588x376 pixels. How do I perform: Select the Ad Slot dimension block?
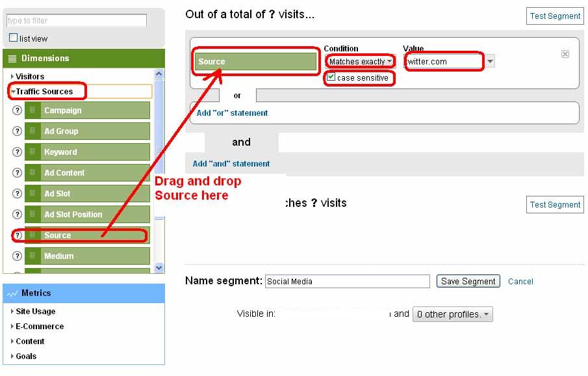pyautogui.click(x=87, y=194)
